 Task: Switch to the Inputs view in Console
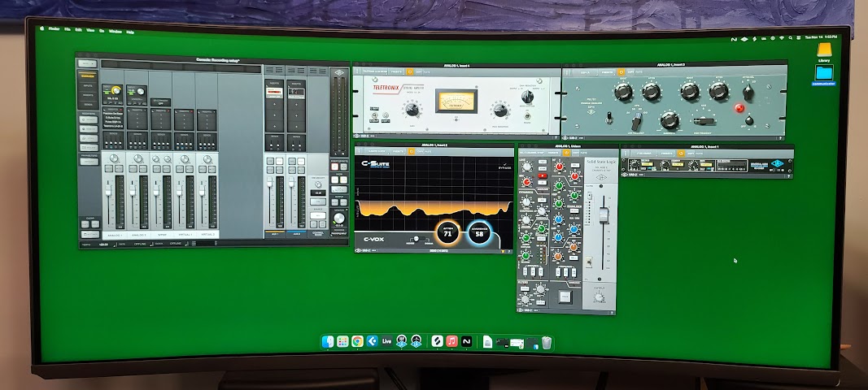pos(88,86)
